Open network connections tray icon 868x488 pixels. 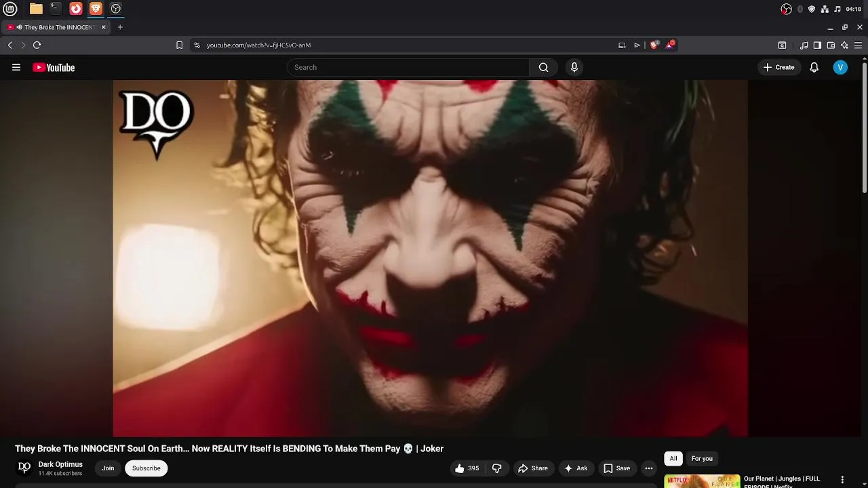point(825,9)
